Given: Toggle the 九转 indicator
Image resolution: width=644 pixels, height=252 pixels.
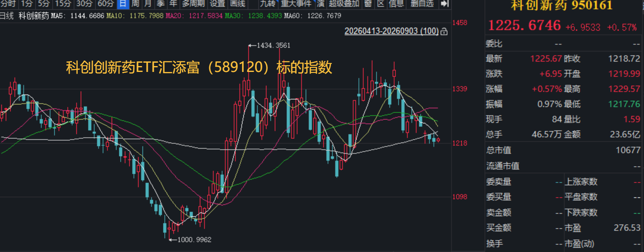Looking at the screenshot, I should (x=268, y=4).
